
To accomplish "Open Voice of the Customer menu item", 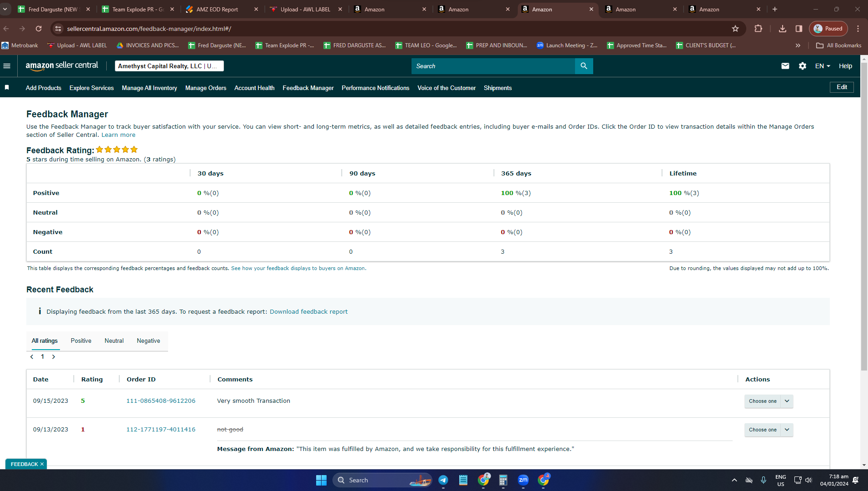I will click(x=446, y=88).
